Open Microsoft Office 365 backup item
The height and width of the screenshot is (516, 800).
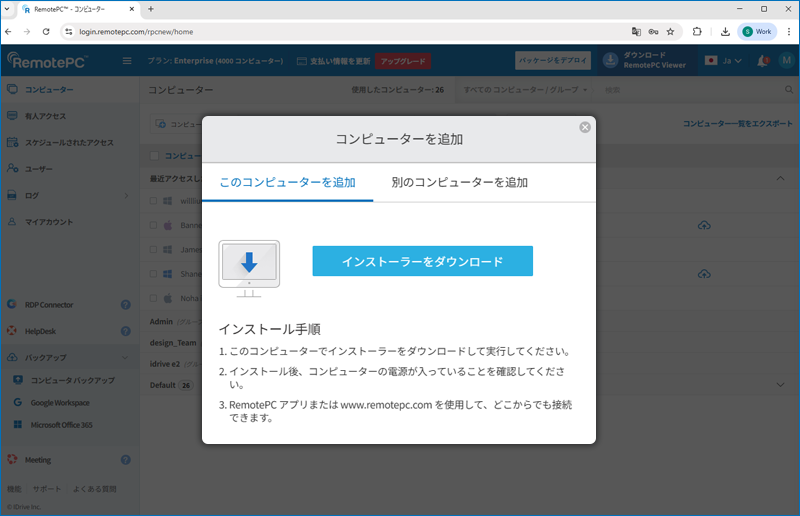pos(61,425)
